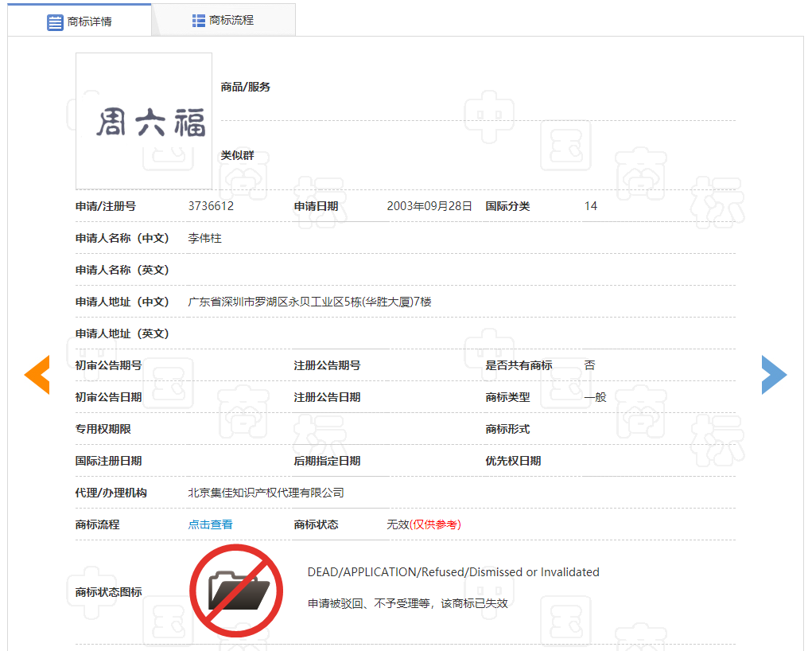Click the 周六福 trademark image
The height and width of the screenshot is (651, 812).
coord(144,121)
